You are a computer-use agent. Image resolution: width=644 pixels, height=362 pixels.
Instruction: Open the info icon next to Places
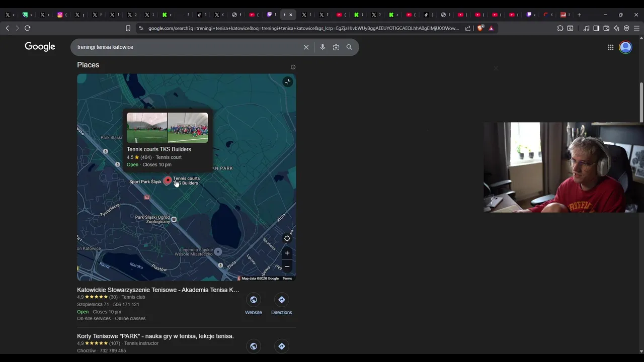tap(293, 67)
